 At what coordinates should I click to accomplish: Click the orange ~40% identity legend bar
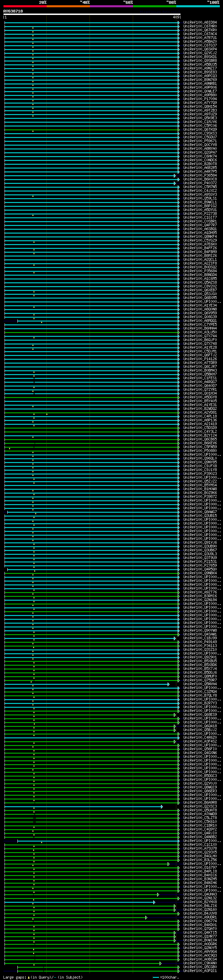point(68,7)
